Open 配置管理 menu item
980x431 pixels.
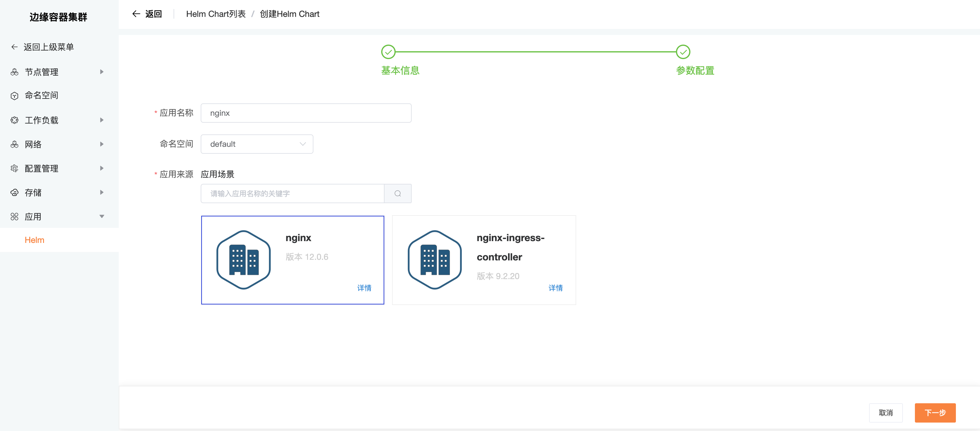pyautogui.click(x=59, y=168)
